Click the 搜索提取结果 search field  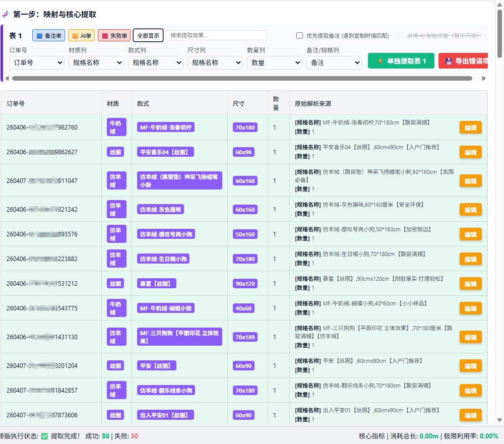(216, 35)
